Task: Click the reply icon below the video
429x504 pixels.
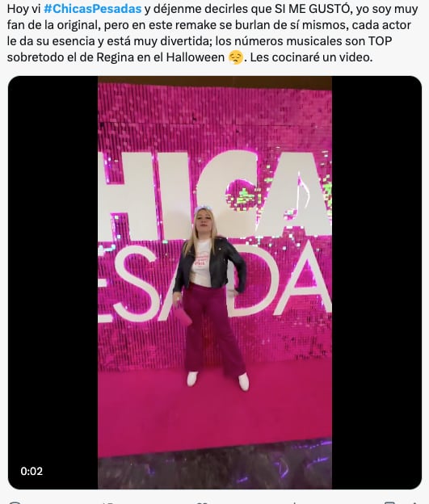Action: (15, 502)
